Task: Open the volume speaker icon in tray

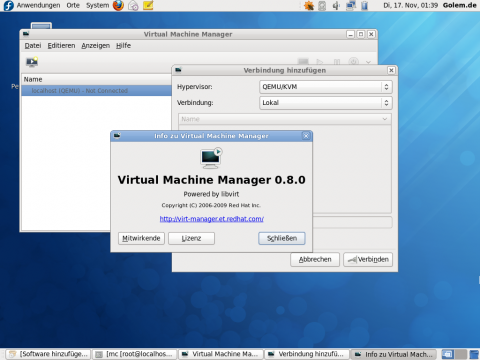Action: pyautogui.click(x=336, y=6)
